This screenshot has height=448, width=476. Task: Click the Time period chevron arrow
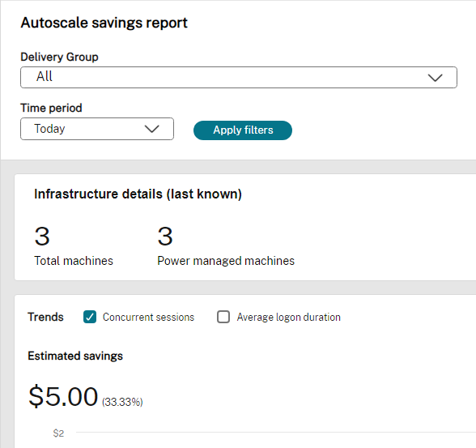coord(152,129)
